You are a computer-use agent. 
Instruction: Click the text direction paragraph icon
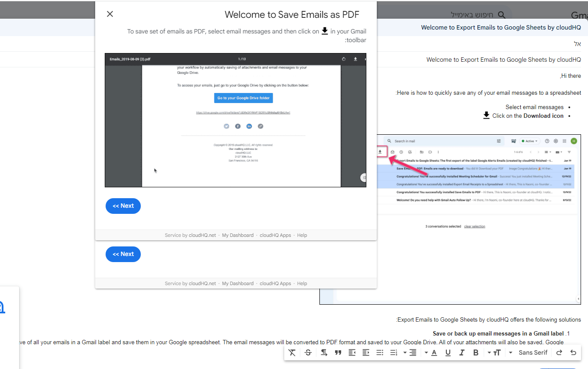point(324,352)
